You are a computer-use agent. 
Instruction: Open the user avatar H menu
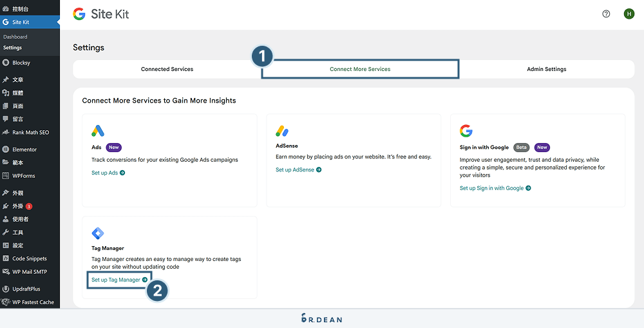[629, 14]
